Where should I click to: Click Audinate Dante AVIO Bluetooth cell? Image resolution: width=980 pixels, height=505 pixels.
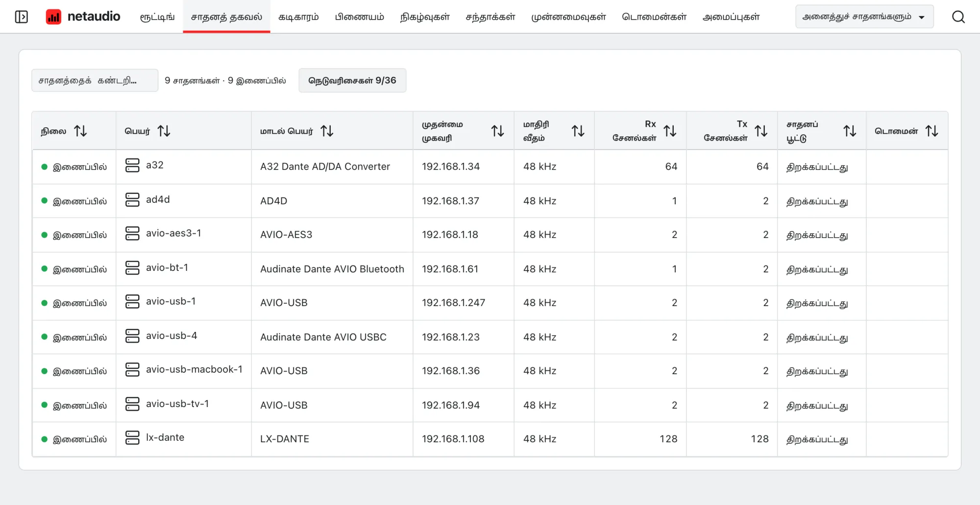coord(332,269)
